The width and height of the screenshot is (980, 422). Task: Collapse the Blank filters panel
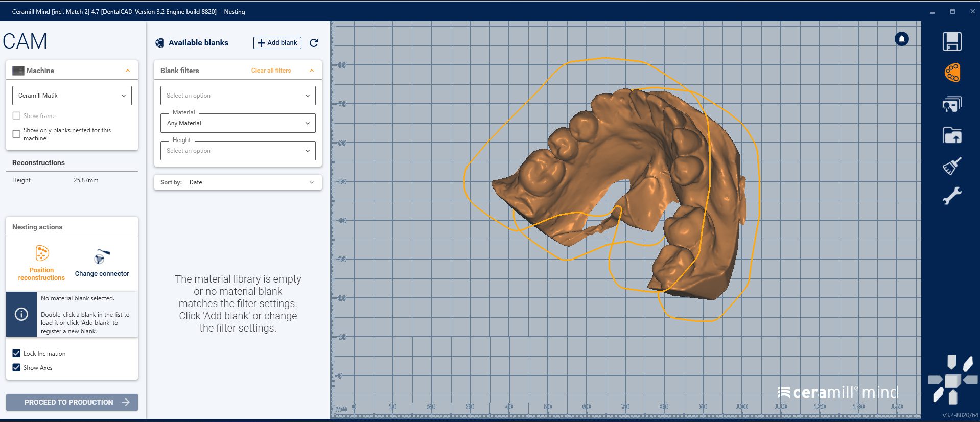(312, 71)
